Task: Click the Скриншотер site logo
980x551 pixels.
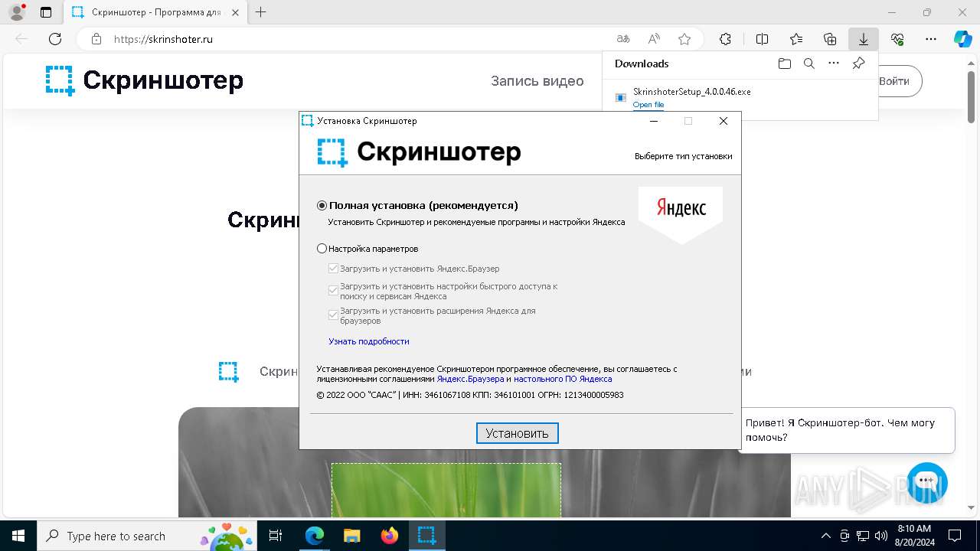Action: [144, 80]
